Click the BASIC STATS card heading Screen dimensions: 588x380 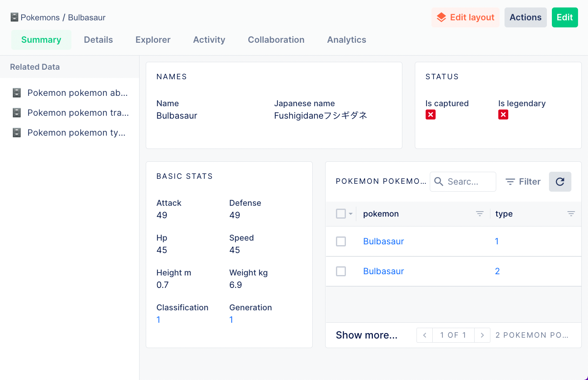[x=185, y=176]
